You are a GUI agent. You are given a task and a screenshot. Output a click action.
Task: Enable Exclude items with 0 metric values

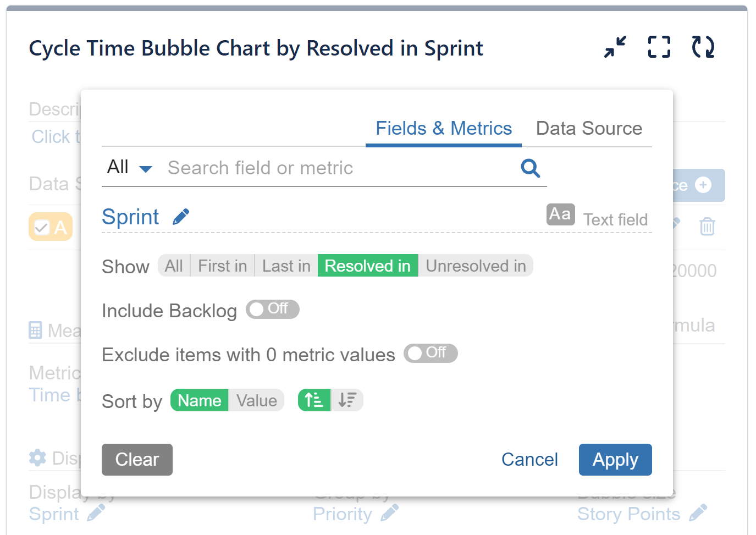pyautogui.click(x=431, y=353)
